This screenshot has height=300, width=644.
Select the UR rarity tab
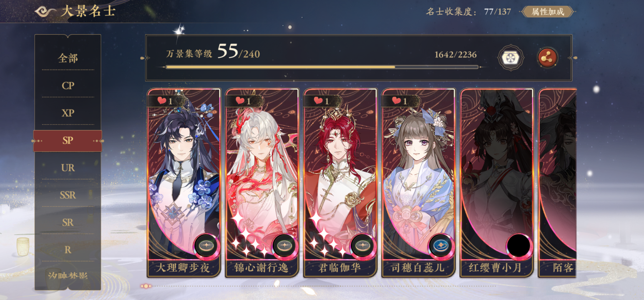[x=68, y=168]
